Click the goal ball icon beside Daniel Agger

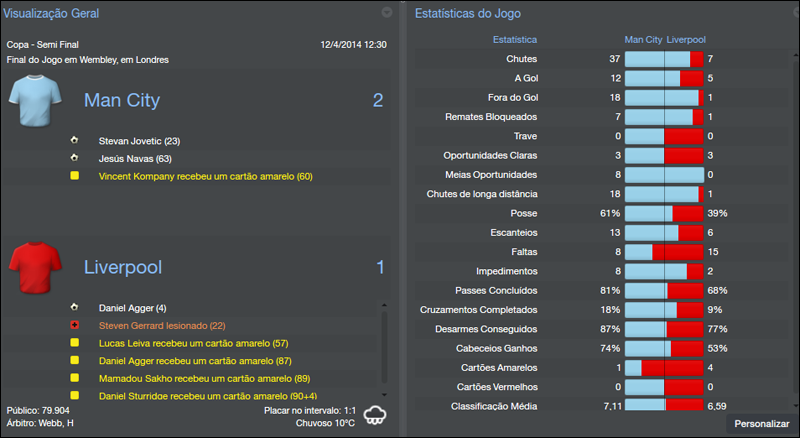pyautogui.click(x=74, y=307)
